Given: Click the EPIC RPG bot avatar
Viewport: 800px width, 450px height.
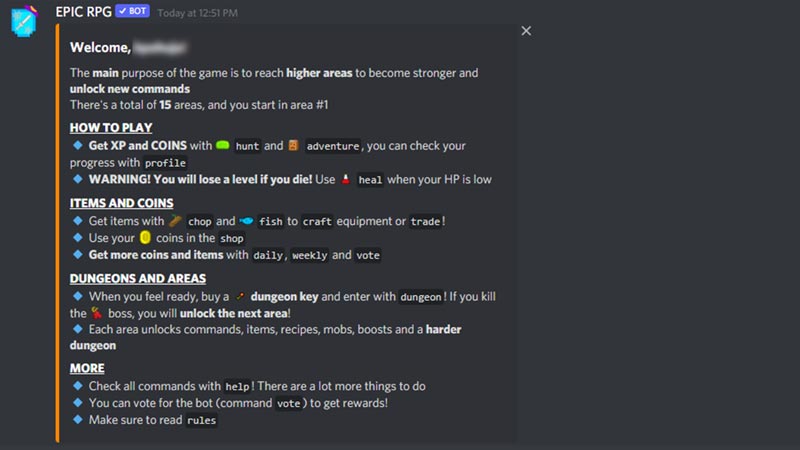Looking at the screenshot, I should [x=24, y=21].
